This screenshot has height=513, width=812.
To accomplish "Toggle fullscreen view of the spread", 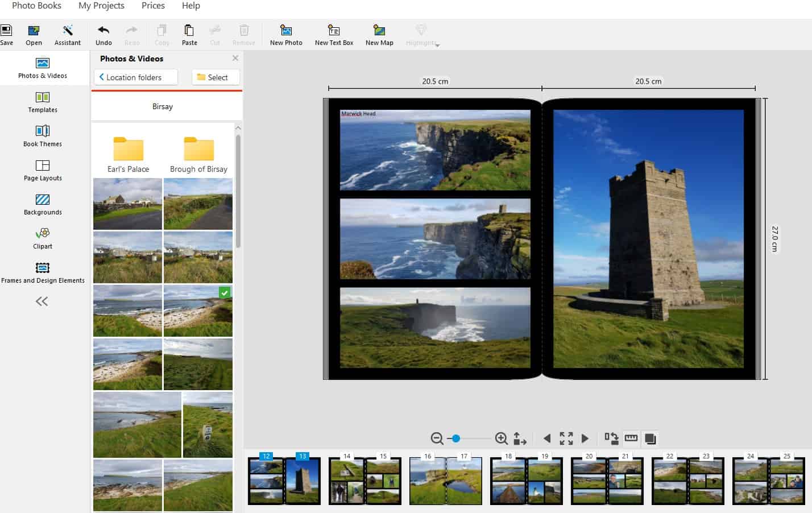I will point(566,438).
